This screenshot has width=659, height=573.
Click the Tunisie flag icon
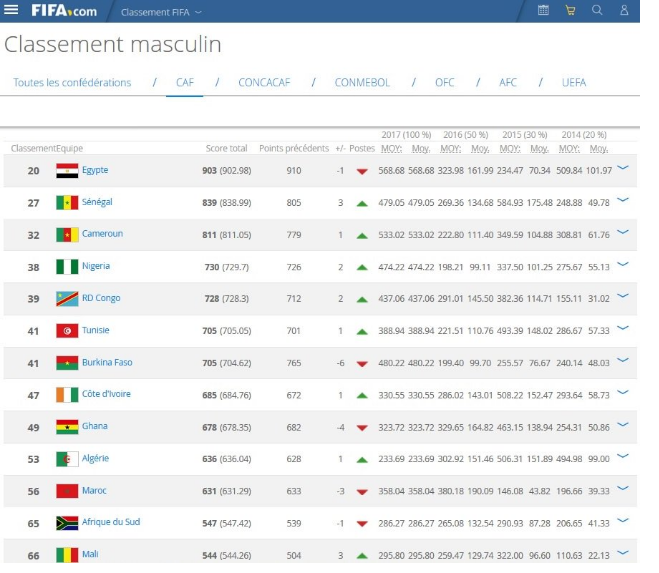tap(67, 331)
